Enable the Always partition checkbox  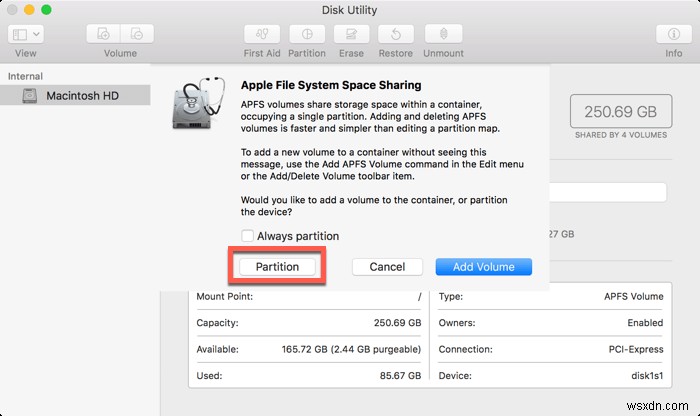pos(247,236)
